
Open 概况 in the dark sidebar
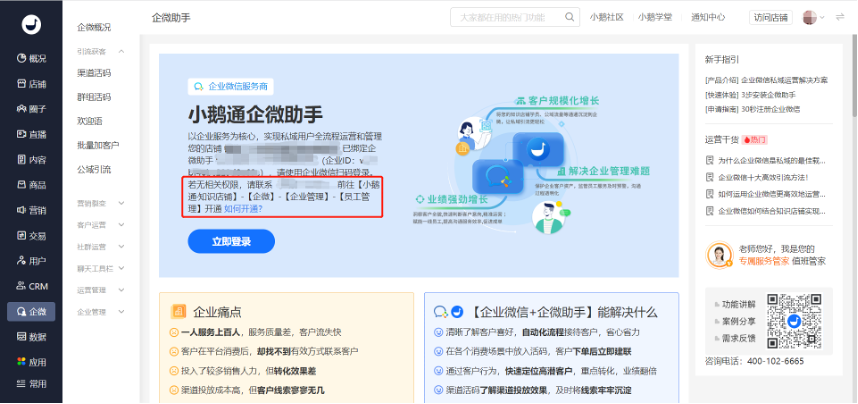(31, 59)
